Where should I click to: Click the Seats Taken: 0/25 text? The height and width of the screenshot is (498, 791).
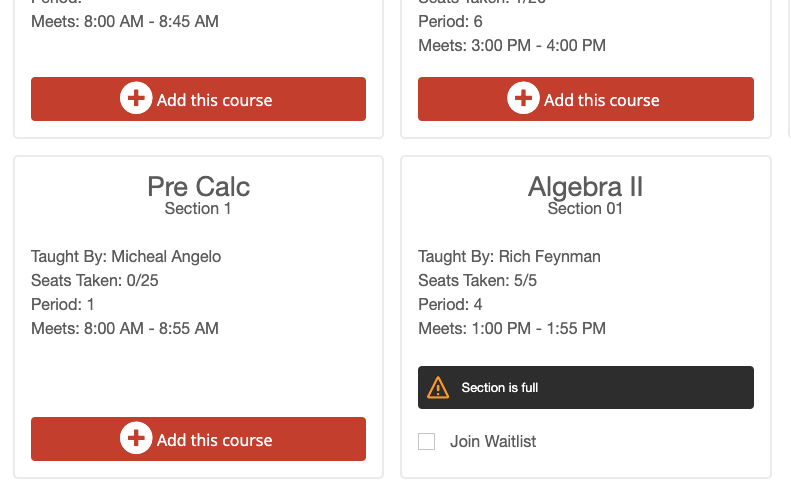(95, 281)
